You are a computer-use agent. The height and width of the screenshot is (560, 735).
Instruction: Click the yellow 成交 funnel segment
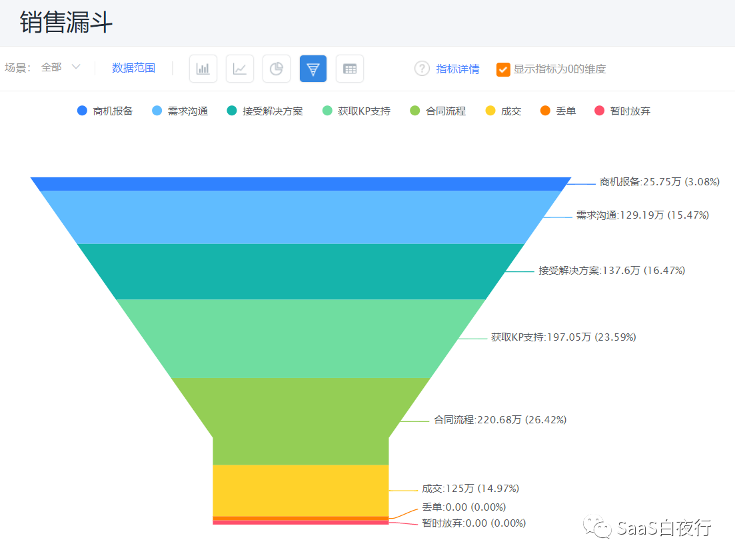301,491
